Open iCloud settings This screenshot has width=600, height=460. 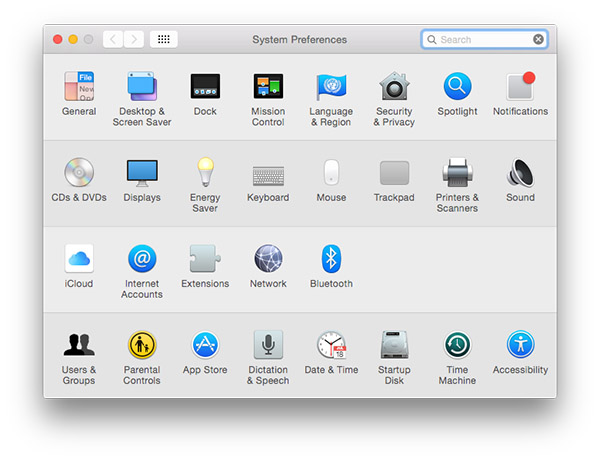tap(79, 260)
